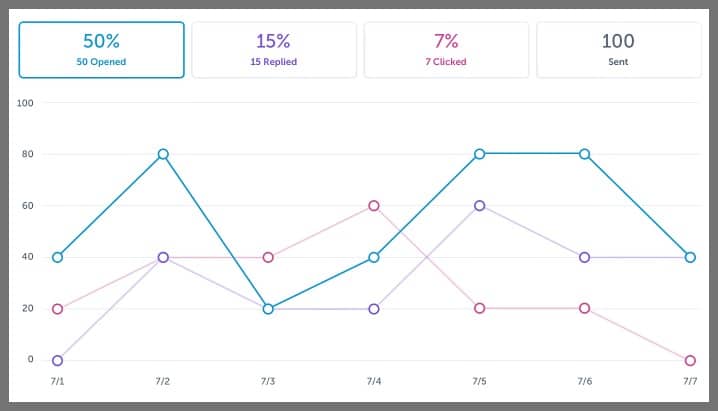Click the pink Clicked point on 7/6

(x=585, y=308)
